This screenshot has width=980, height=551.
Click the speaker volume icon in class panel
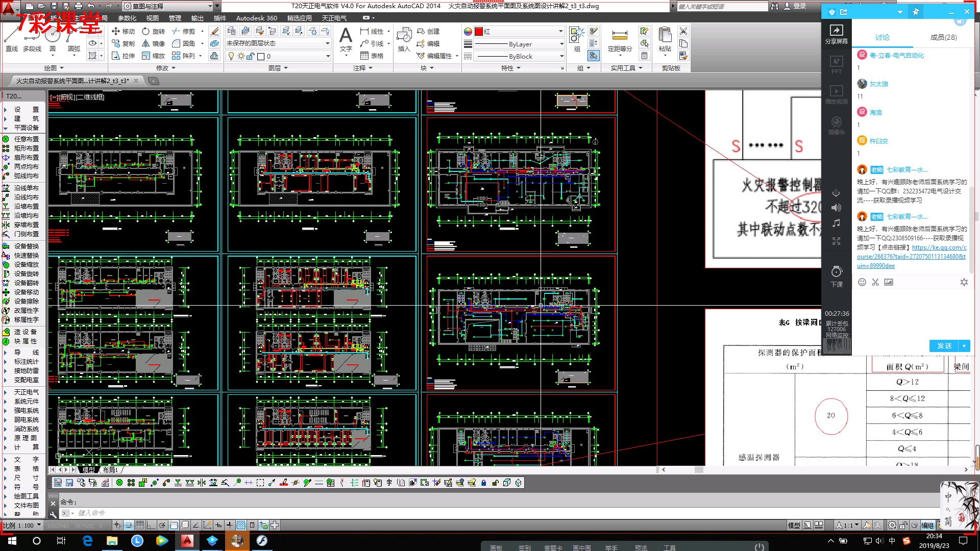pyautogui.click(x=836, y=208)
